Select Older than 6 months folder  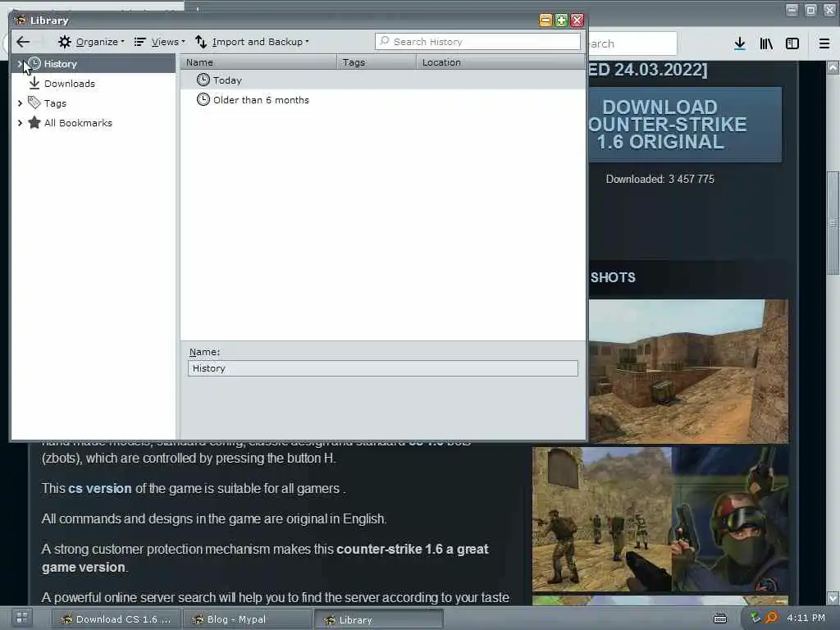(x=382, y=100)
